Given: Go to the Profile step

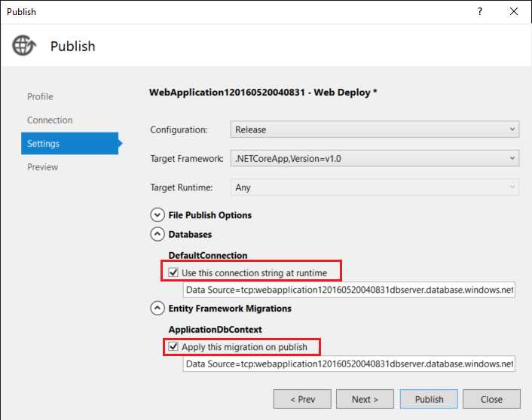Looking at the screenshot, I should (x=40, y=96).
